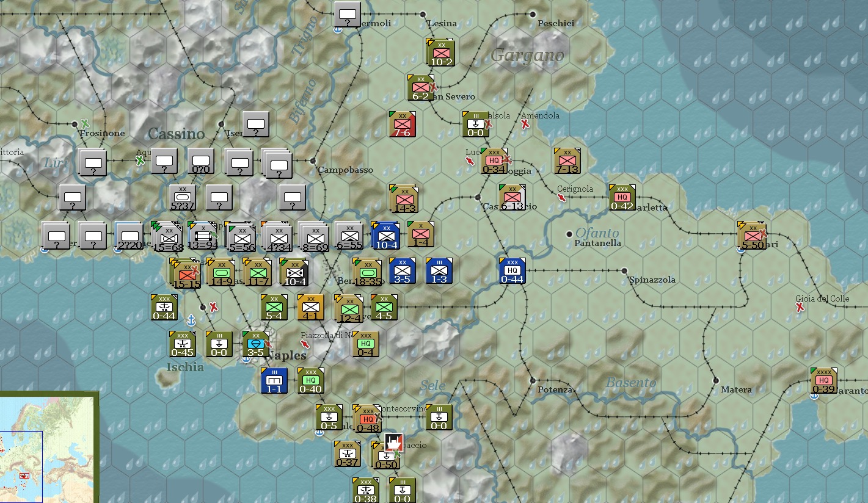The height and width of the screenshot is (503, 868).
Task: Select the 14-9 armored division
Action: [x=221, y=272]
